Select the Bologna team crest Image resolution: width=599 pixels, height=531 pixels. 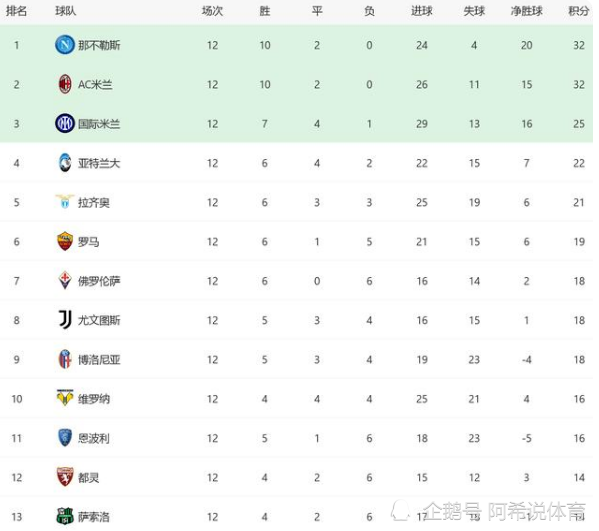[x=65, y=359]
